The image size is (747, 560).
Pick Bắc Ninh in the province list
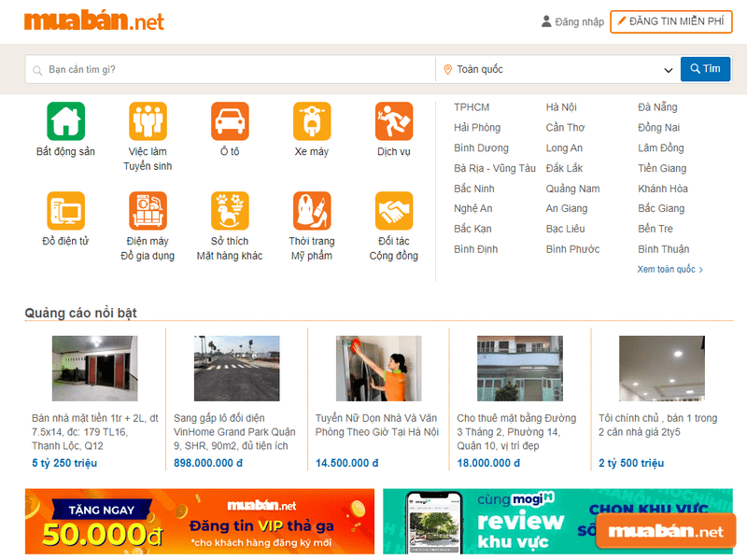tap(474, 189)
